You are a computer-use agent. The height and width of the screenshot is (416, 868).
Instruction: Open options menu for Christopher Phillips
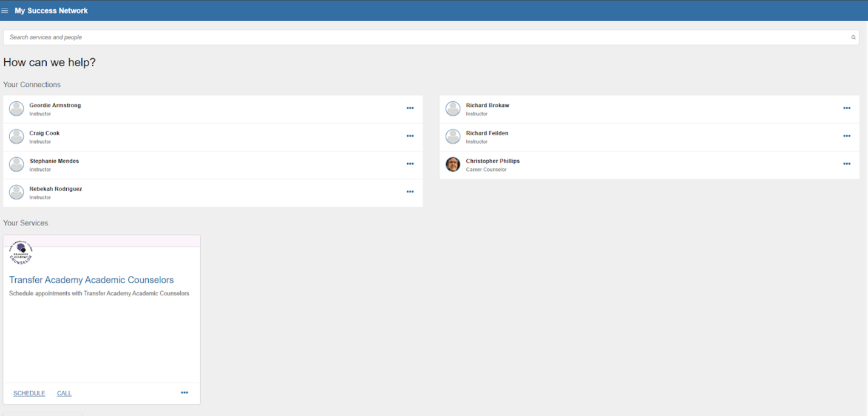tap(846, 164)
